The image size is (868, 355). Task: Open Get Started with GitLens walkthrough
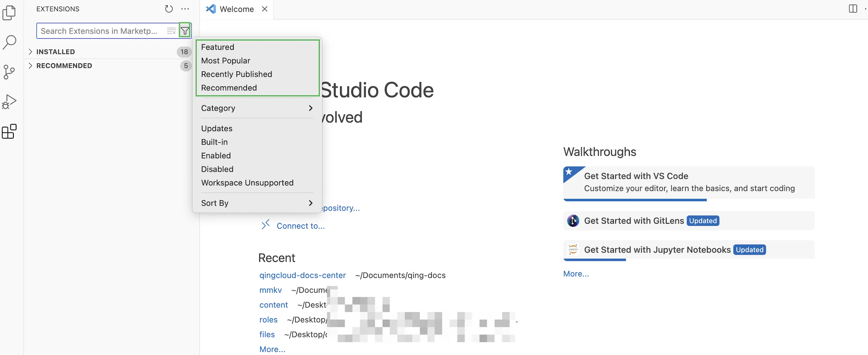point(689,220)
